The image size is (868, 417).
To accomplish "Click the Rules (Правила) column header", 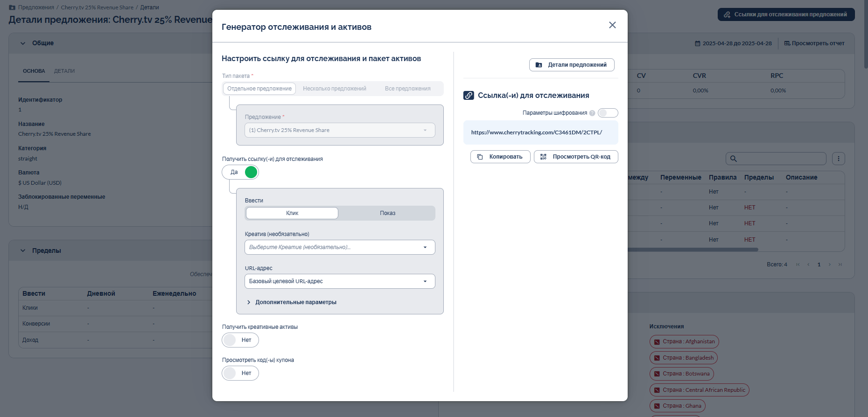I will pyautogui.click(x=722, y=178).
